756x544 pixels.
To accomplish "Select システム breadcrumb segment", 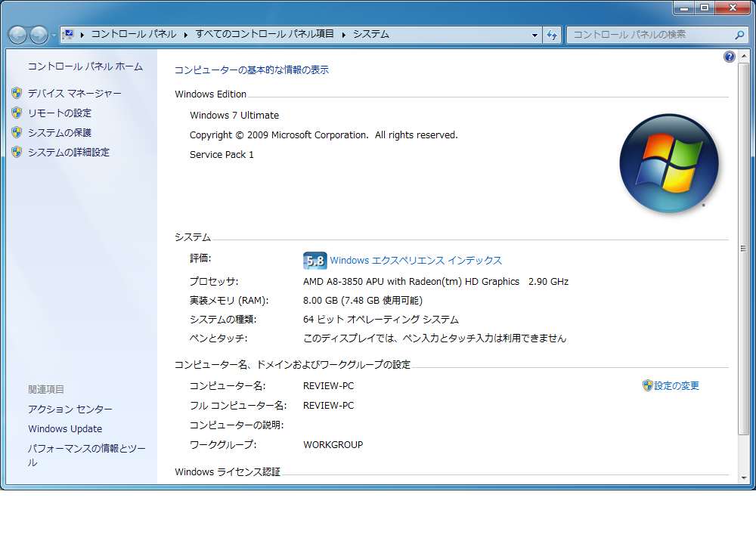I will click(370, 34).
